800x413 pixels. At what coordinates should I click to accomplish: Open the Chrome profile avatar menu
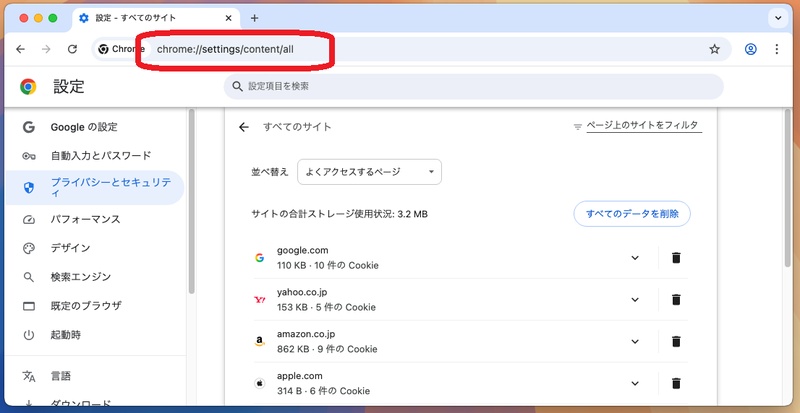point(751,49)
